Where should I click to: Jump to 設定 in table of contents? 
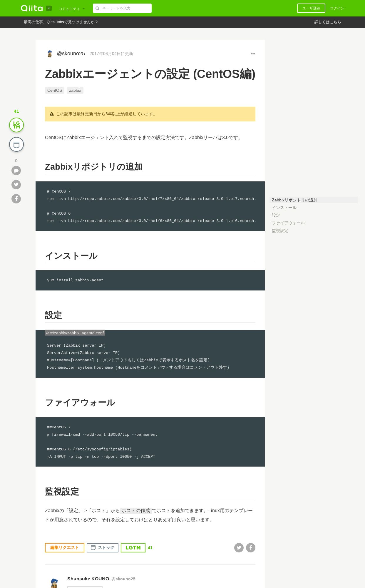(276, 215)
